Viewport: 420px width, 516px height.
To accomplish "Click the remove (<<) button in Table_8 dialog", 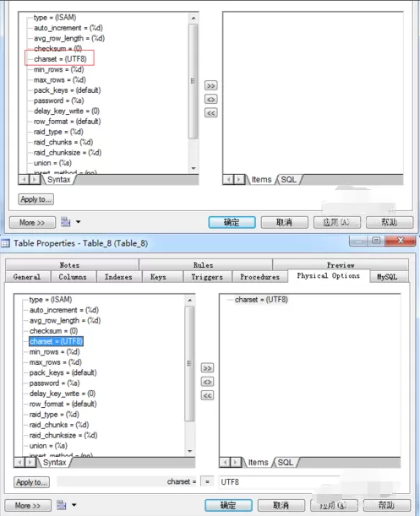I will 207,395.
